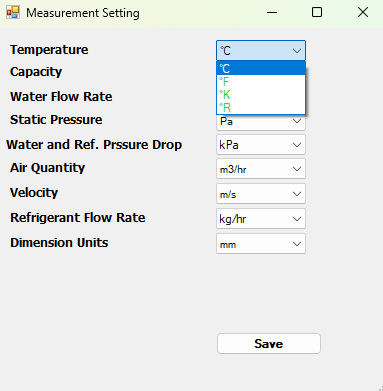This screenshot has width=383, height=391.
Task: Click the Water and Ref. Prssure Drop label
Action: (x=94, y=145)
